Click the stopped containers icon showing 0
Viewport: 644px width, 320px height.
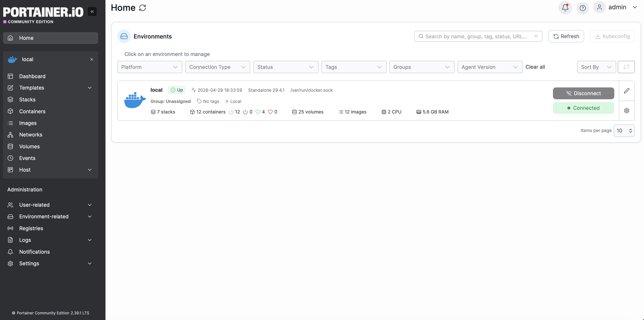[x=245, y=112]
